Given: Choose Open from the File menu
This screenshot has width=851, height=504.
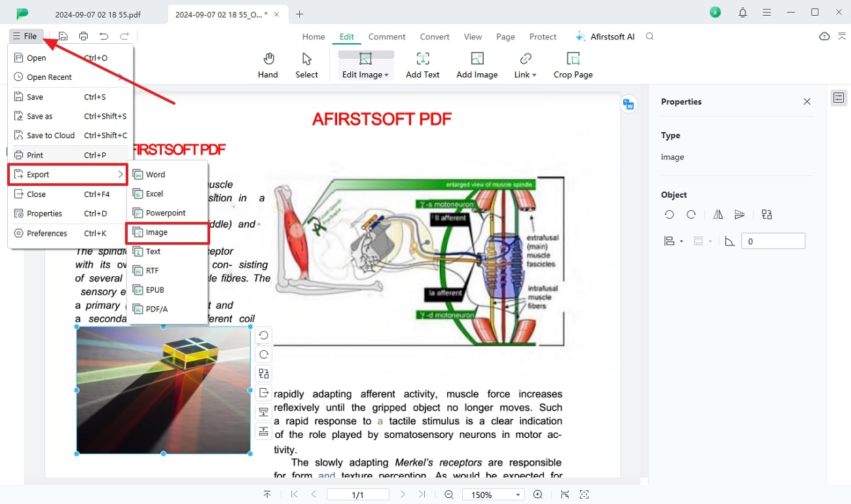Looking at the screenshot, I should pyautogui.click(x=70, y=58).
